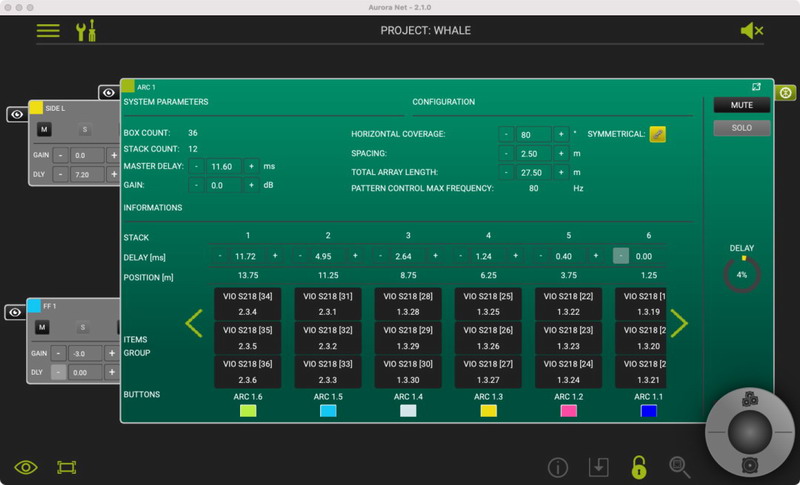Solo the ARC 1 array
The height and width of the screenshot is (485, 800).
coord(741,128)
